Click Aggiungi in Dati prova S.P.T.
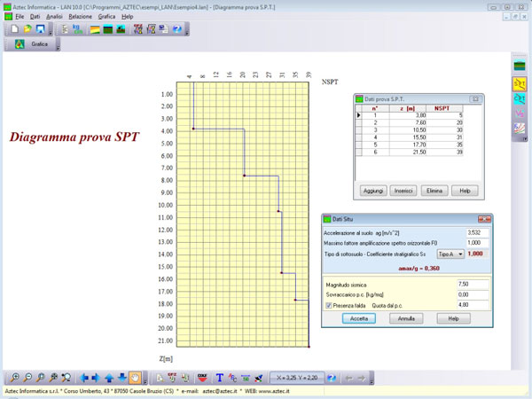 pyautogui.click(x=373, y=191)
